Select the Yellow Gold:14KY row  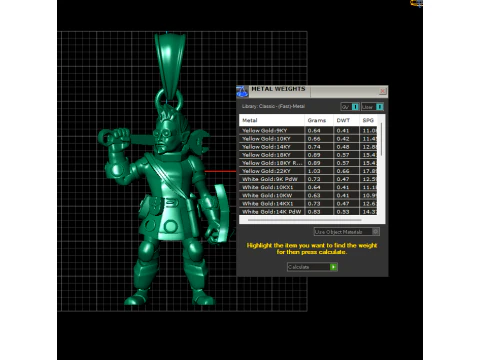coord(308,147)
